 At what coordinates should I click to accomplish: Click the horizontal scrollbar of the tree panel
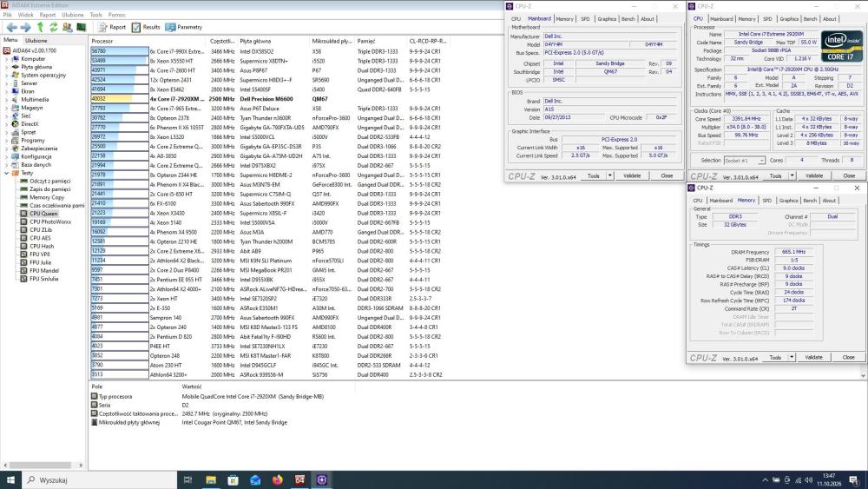pyautogui.click(x=43, y=466)
